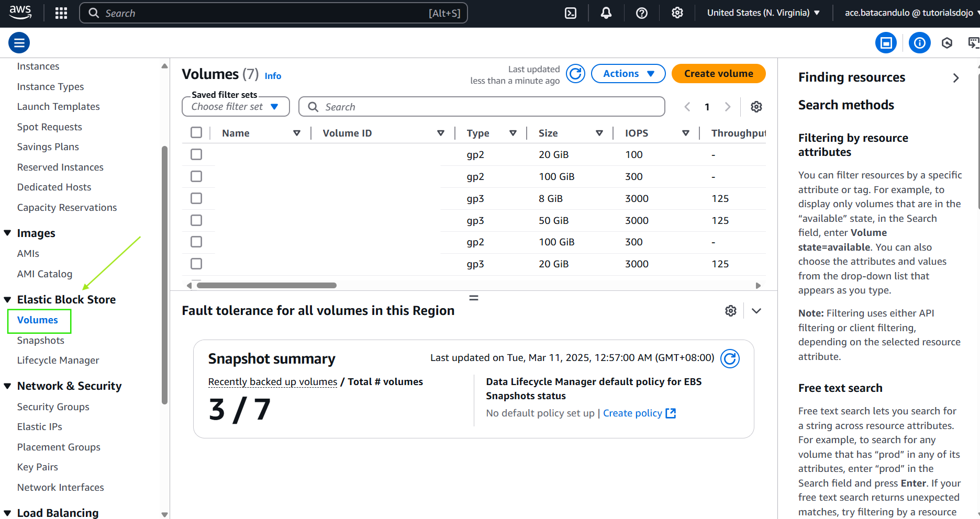The image size is (980, 519).
Task: Go to the AWS home logo
Action: 20,13
